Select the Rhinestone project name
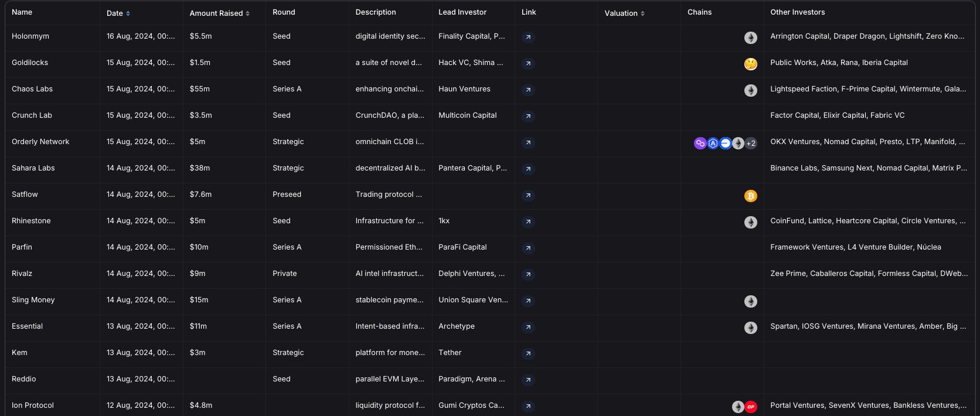The height and width of the screenshot is (416, 980). click(x=31, y=221)
